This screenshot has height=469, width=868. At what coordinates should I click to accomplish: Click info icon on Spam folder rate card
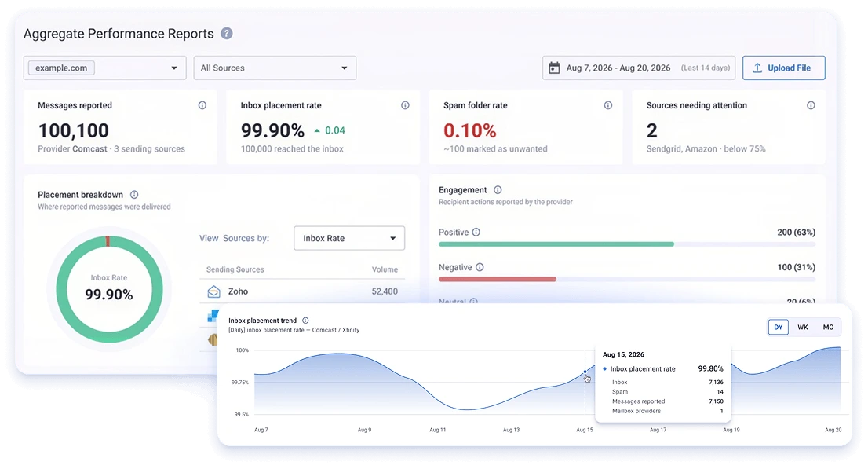(607, 105)
